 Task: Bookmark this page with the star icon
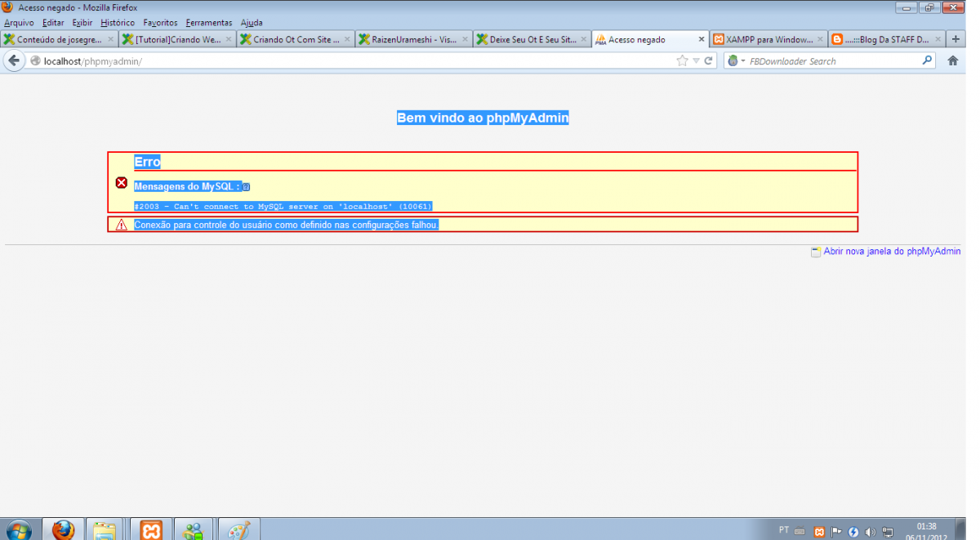coord(683,60)
